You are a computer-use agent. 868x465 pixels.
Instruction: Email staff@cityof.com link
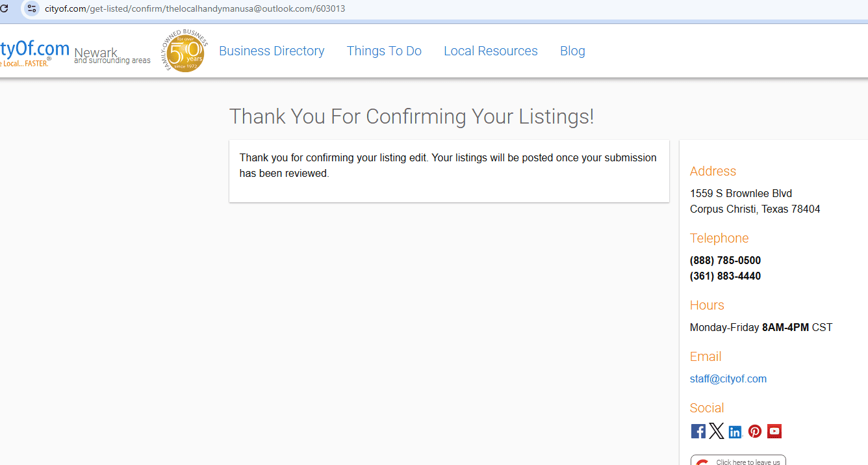[728, 379]
